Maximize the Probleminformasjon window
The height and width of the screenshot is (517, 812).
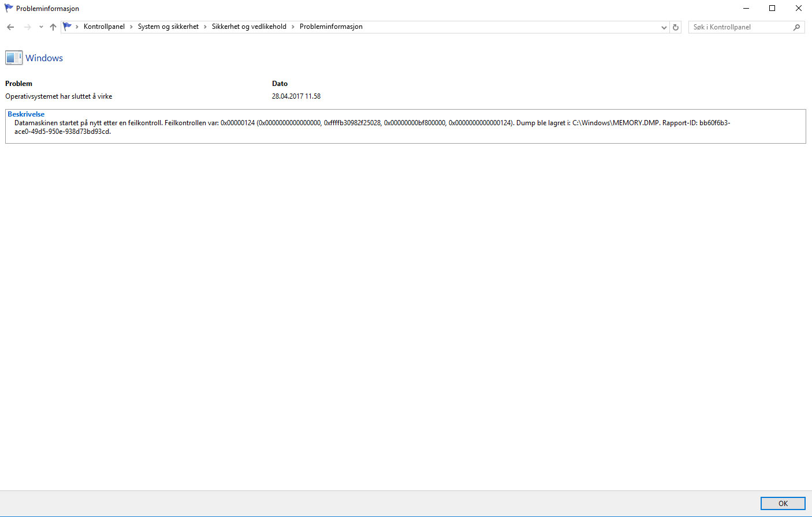[x=772, y=8]
